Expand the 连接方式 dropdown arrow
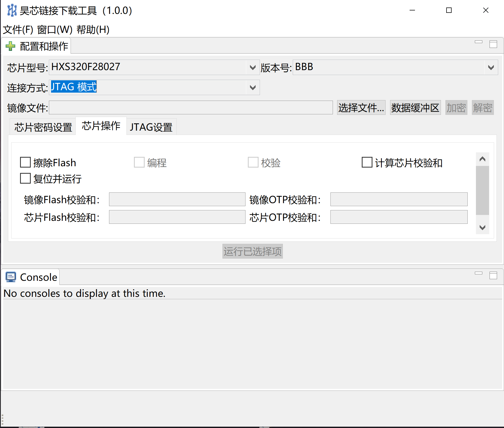Viewport: 504px width, 428px height. tap(253, 88)
